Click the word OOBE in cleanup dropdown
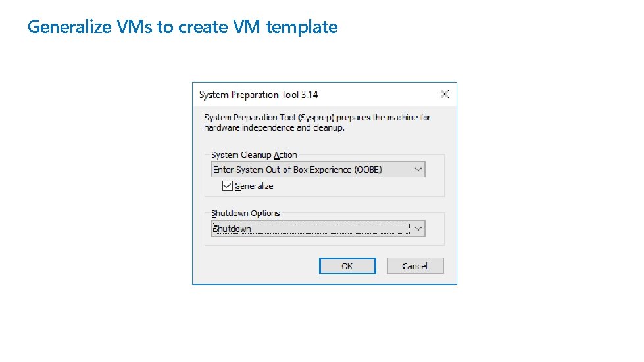Image resolution: width=644 pixels, height=362 pixels. tap(368, 170)
